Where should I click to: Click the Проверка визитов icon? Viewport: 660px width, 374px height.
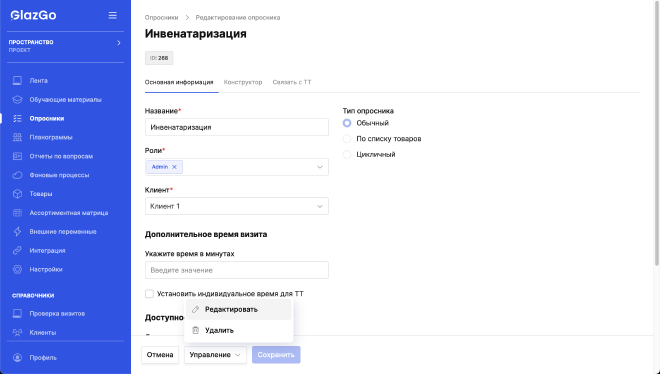tap(17, 313)
